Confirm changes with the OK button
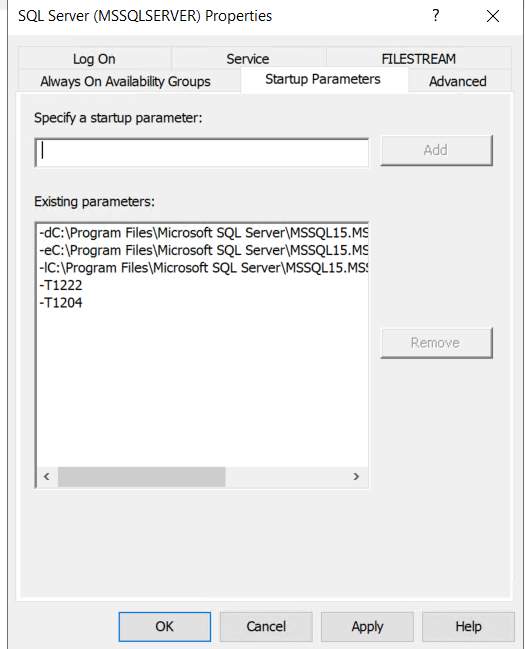Screen dimensions: 525x649 (x=164, y=626)
